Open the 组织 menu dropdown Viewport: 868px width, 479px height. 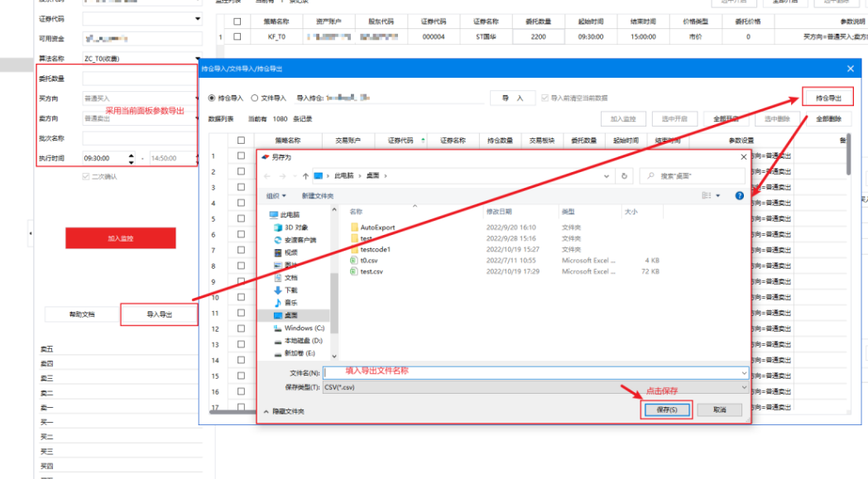click(x=276, y=195)
